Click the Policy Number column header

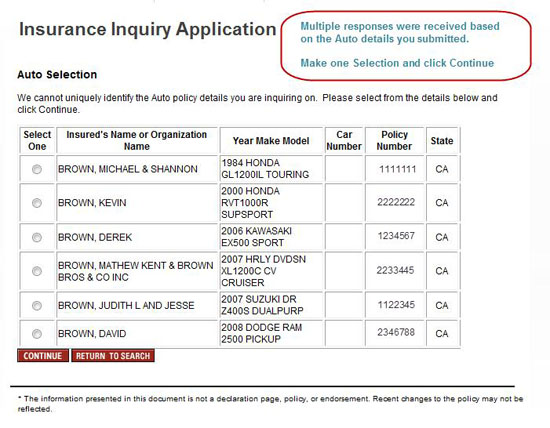(x=395, y=140)
